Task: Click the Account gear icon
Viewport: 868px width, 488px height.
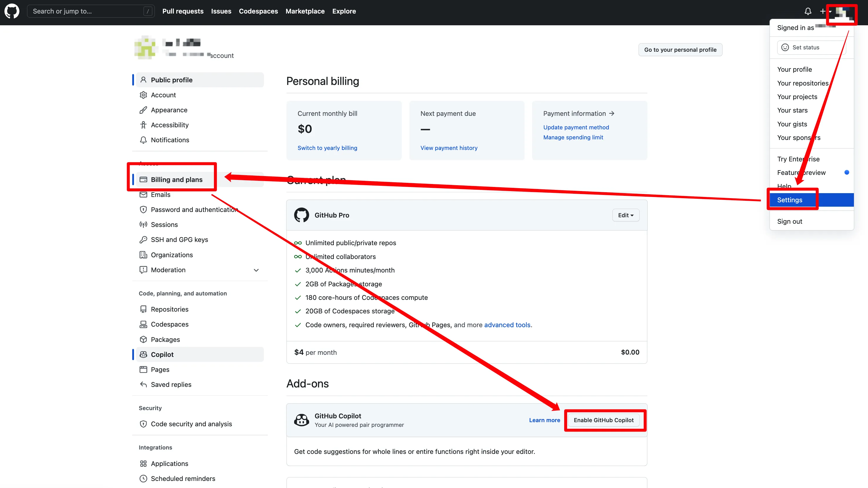Action: point(143,95)
